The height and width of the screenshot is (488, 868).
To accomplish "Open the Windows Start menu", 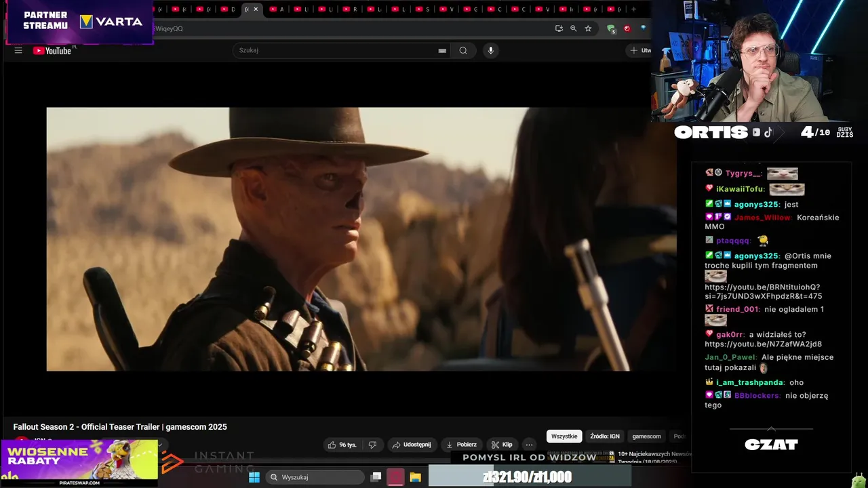I will 254,477.
